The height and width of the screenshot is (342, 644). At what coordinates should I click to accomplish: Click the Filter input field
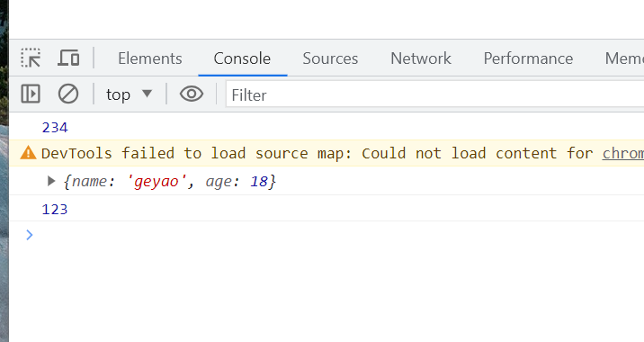click(434, 95)
